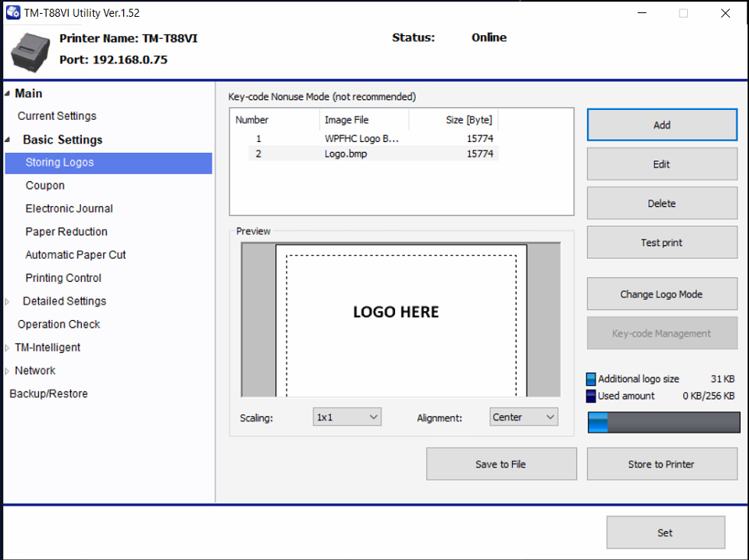Open the Scaling 1x1 dropdown

point(347,417)
